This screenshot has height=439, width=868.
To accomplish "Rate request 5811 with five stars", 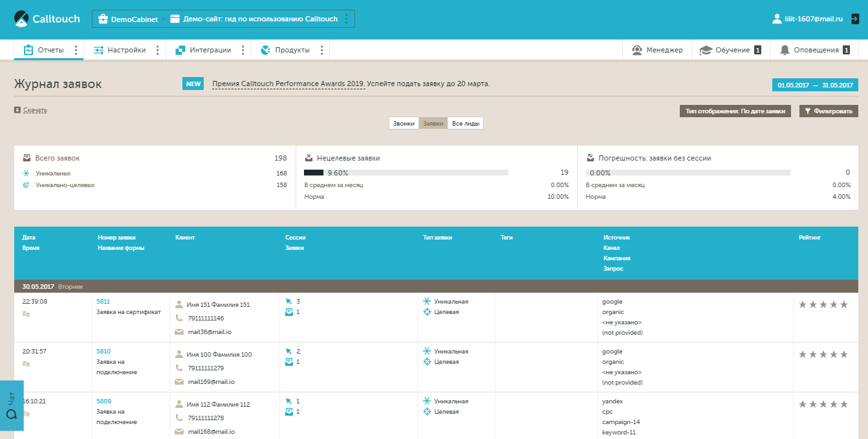I will pos(843,304).
